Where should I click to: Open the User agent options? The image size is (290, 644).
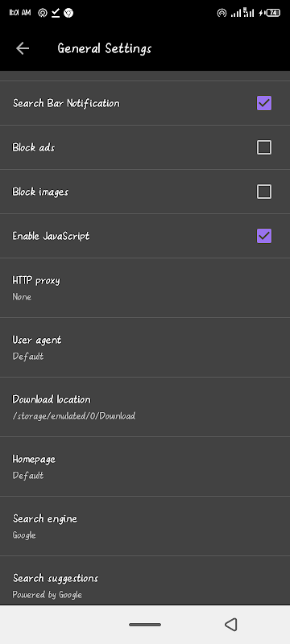click(x=145, y=348)
